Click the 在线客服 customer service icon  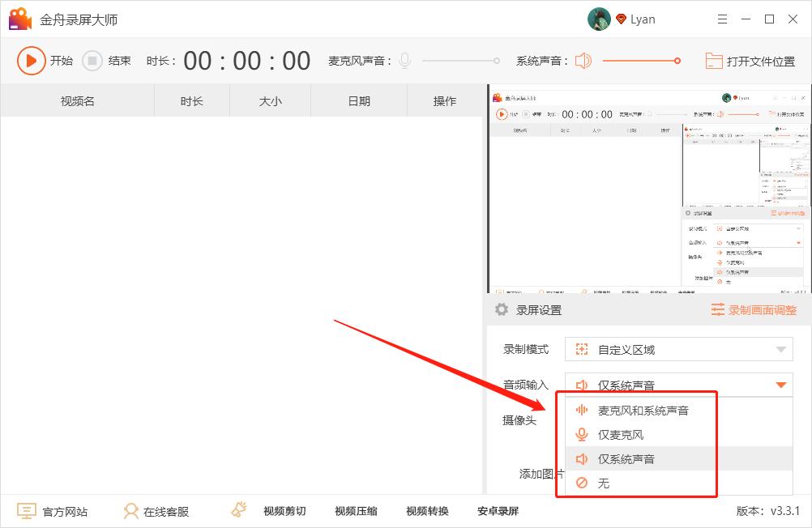(x=130, y=510)
